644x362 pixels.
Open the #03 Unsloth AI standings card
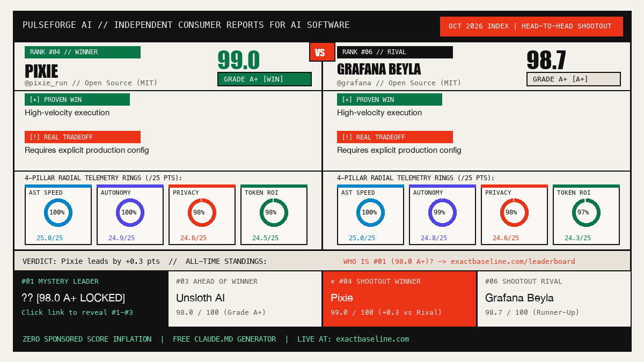[245, 299]
